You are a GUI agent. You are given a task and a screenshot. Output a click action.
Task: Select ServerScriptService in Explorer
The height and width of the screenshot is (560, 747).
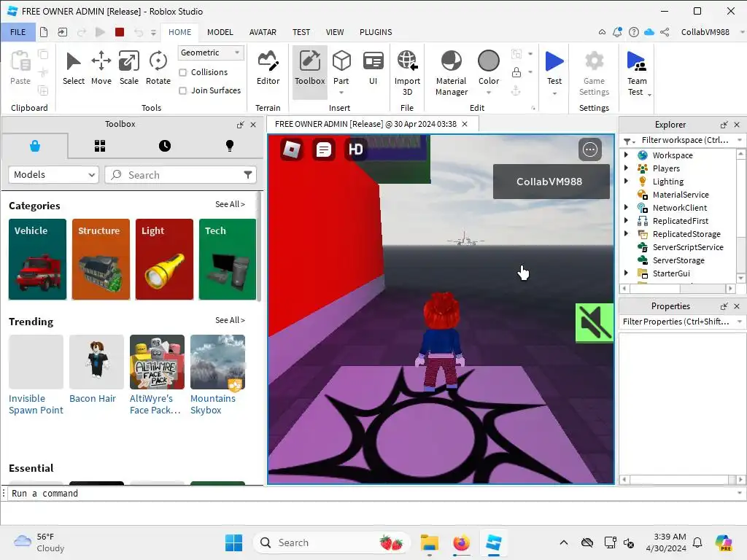[x=687, y=246]
